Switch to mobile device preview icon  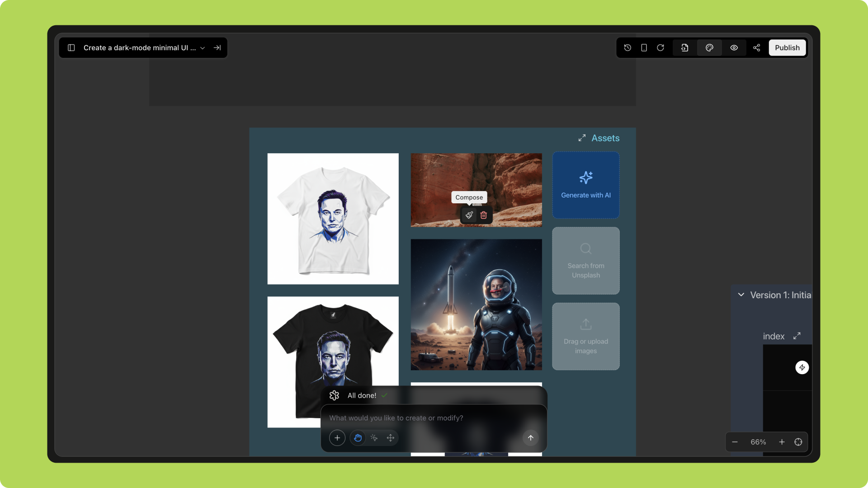pos(644,48)
